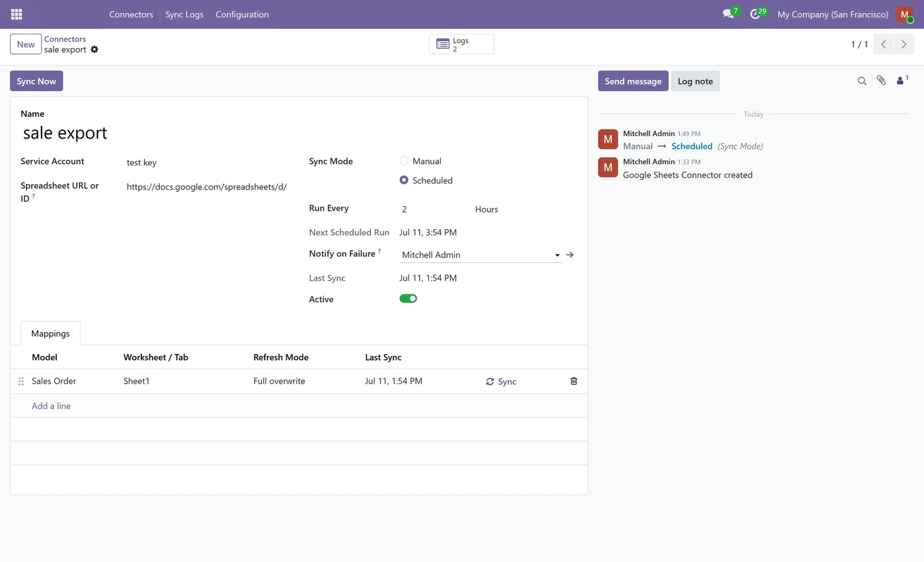Delete the Sales Order mapping line
This screenshot has height=562, width=924.
tap(574, 381)
